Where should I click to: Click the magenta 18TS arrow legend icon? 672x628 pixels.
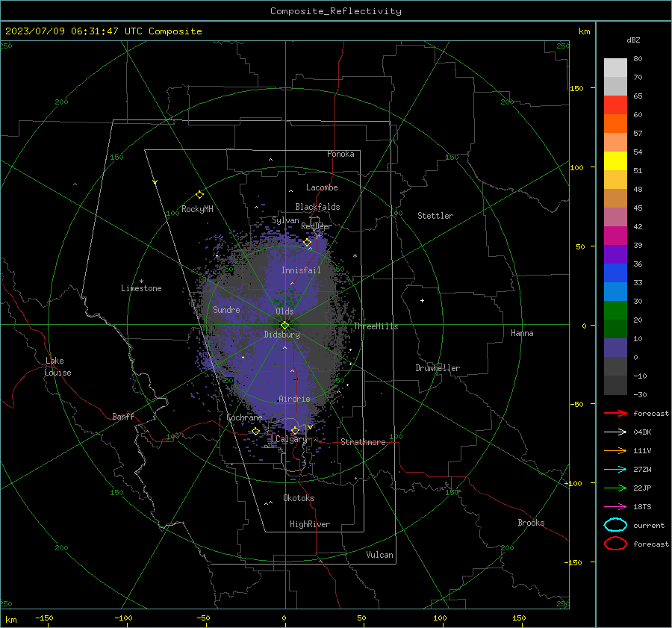click(x=615, y=507)
